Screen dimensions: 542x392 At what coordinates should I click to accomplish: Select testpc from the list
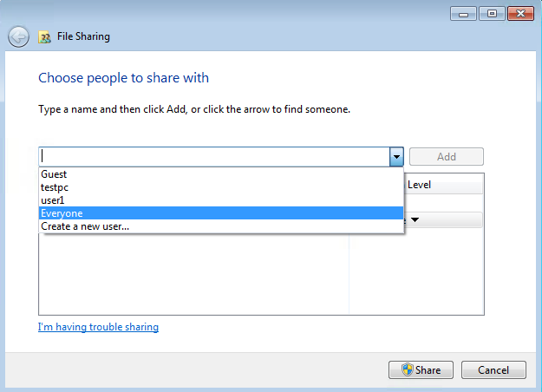coord(221,187)
